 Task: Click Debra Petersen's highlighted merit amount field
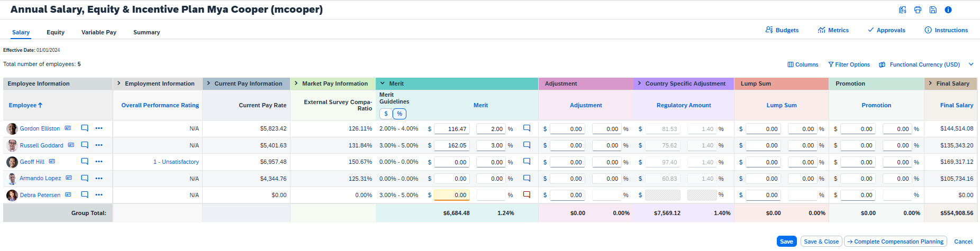[452, 195]
